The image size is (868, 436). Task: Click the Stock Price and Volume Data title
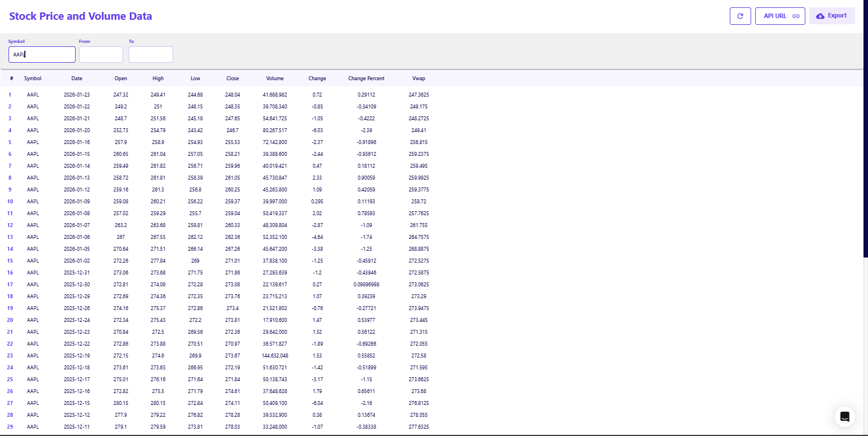point(81,16)
